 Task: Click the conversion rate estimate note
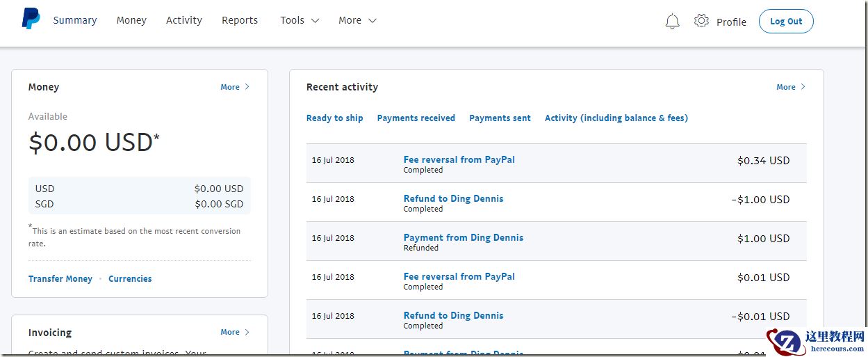pos(135,237)
